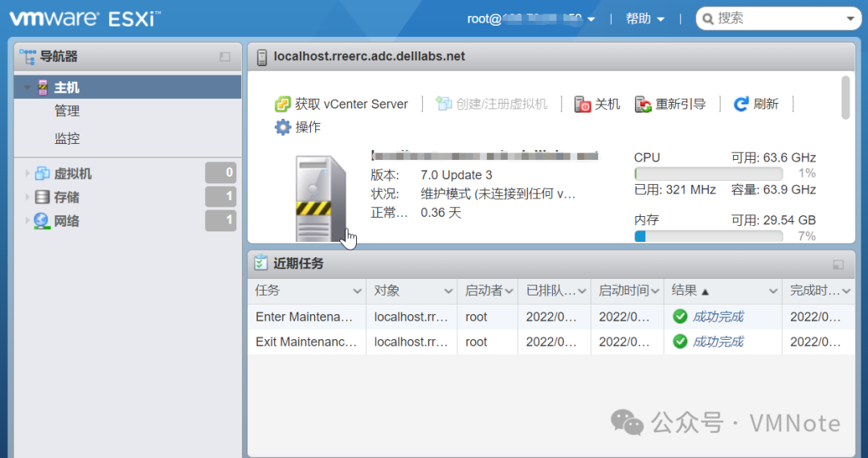Screen dimensions: 868x458
Task: Click green success icon in Exit Maintenance row
Action: 680,341
